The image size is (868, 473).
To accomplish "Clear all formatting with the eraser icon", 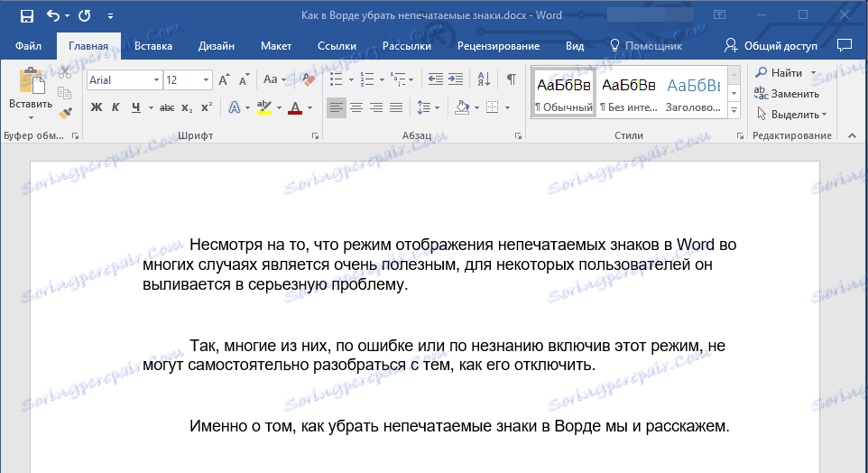I will pos(308,79).
